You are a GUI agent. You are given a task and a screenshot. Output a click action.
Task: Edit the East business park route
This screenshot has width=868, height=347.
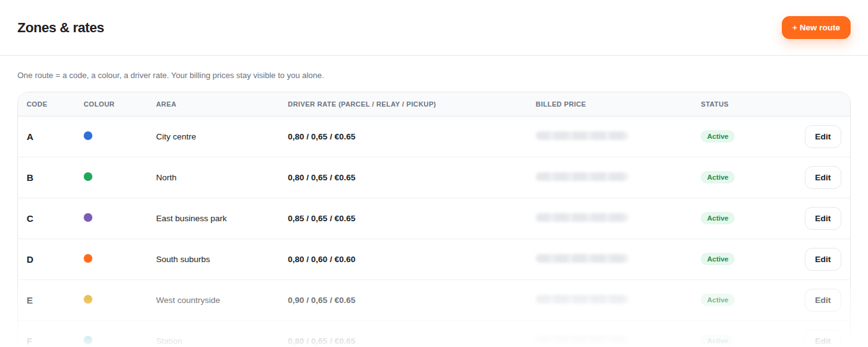[x=823, y=218]
